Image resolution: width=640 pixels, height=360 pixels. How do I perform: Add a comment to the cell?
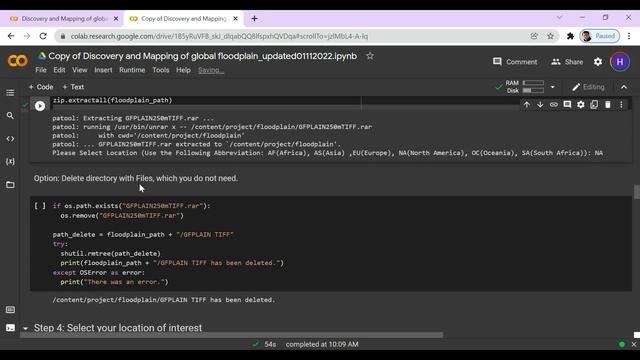point(567,105)
